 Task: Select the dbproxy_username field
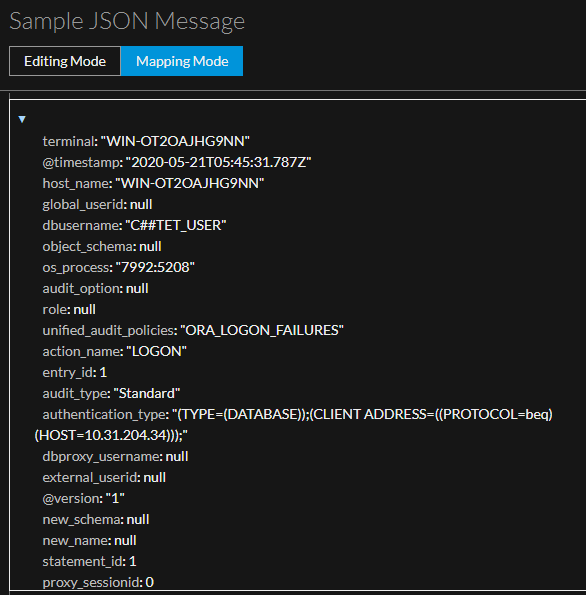(101, 457)
